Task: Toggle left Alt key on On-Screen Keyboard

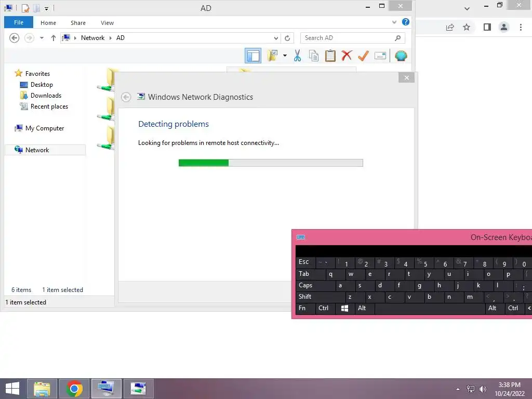Action: click(365, 308)
